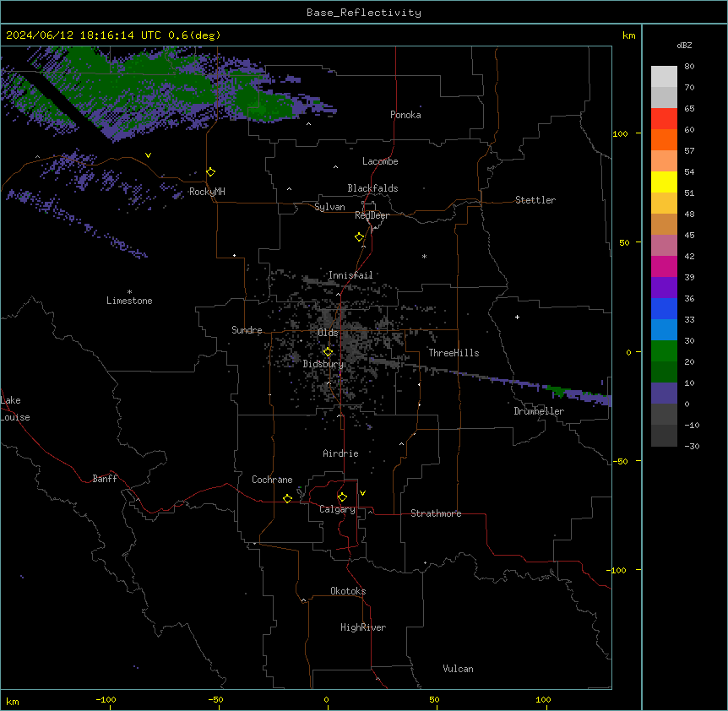This screenshot has height=711, width=728.
Task: Click the Ponoka city label
Action: (x=405, y=115)
